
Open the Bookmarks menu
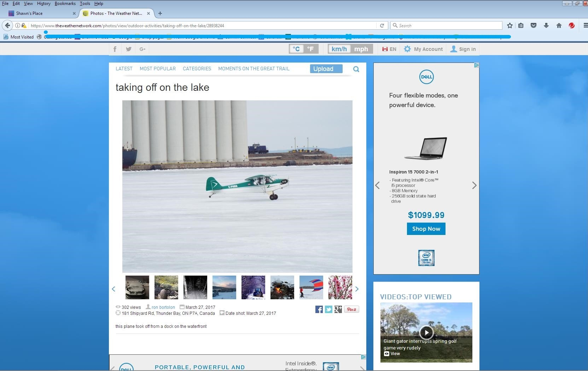coord(65,4)
